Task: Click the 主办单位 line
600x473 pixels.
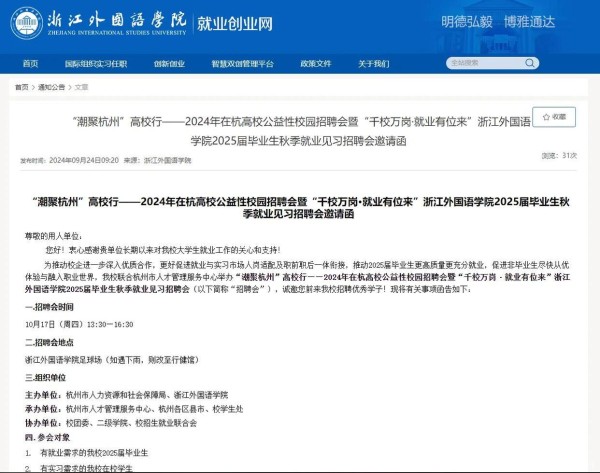Action: [x=126, y=395]
